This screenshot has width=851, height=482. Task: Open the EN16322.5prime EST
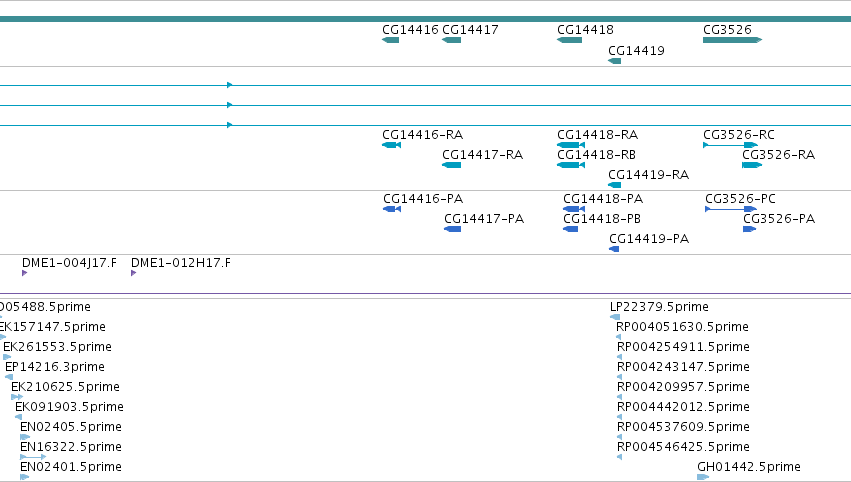pyautogui.click(x=33, y=457)
